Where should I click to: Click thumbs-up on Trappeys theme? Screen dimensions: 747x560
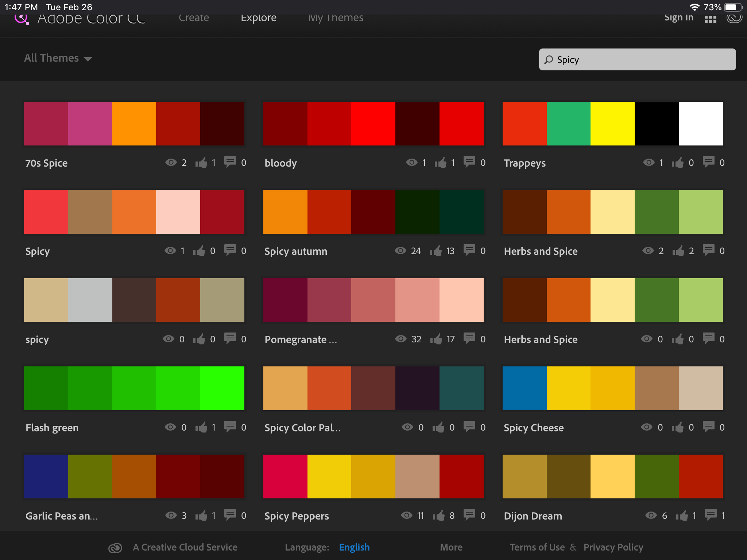click(x=678, y=163)
